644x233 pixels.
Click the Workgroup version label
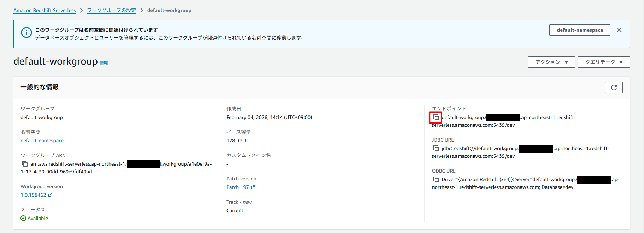click(42, 186)
